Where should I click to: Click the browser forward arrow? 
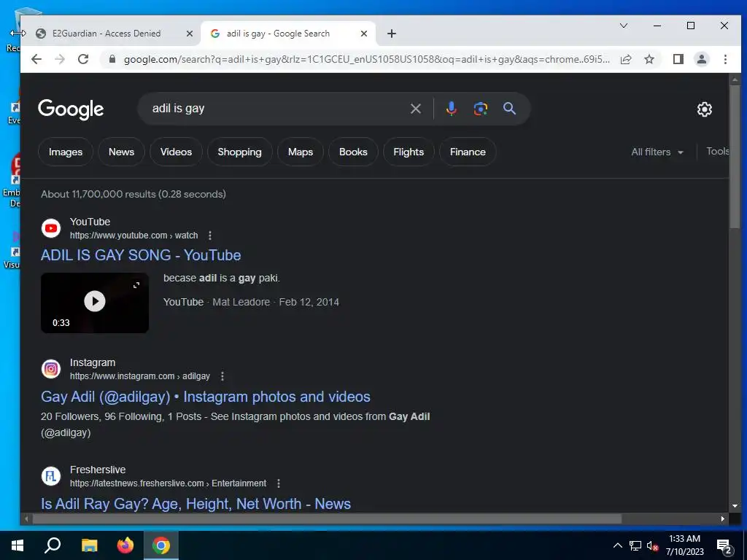click(x=60, y=59)
